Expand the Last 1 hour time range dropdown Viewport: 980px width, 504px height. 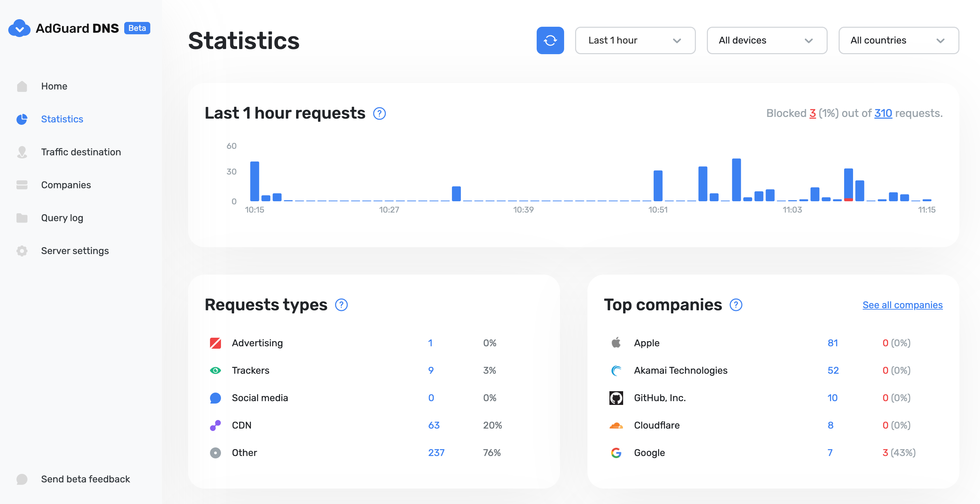coord(633,40)
